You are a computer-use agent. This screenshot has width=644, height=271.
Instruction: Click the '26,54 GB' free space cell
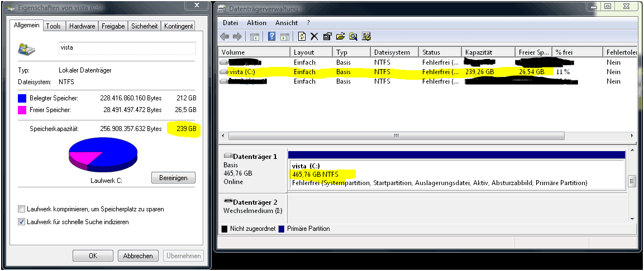532,72
